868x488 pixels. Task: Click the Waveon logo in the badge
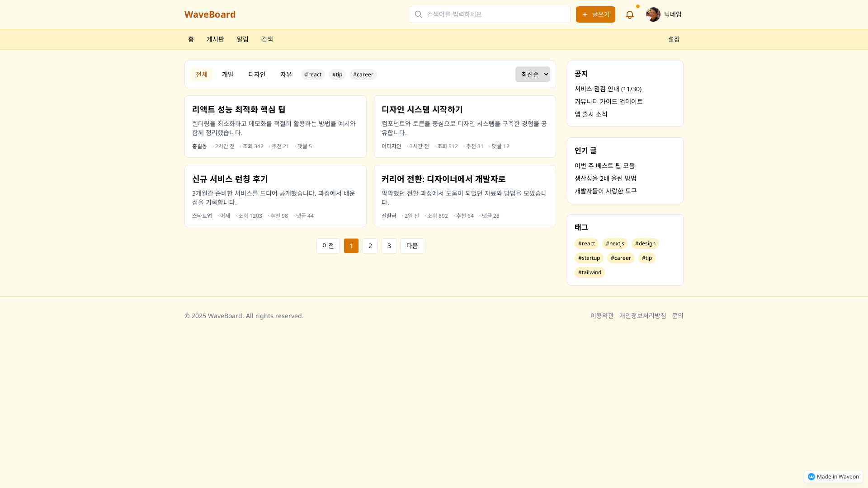812,477
